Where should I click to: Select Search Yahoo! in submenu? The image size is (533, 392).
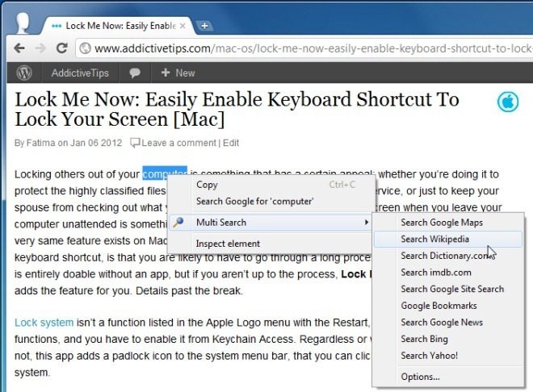click(448, 356)
